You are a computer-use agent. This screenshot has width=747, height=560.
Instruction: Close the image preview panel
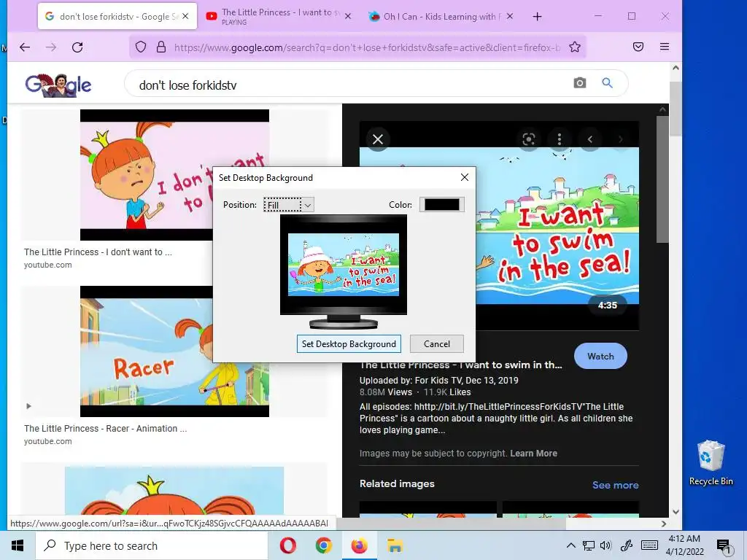378,139
